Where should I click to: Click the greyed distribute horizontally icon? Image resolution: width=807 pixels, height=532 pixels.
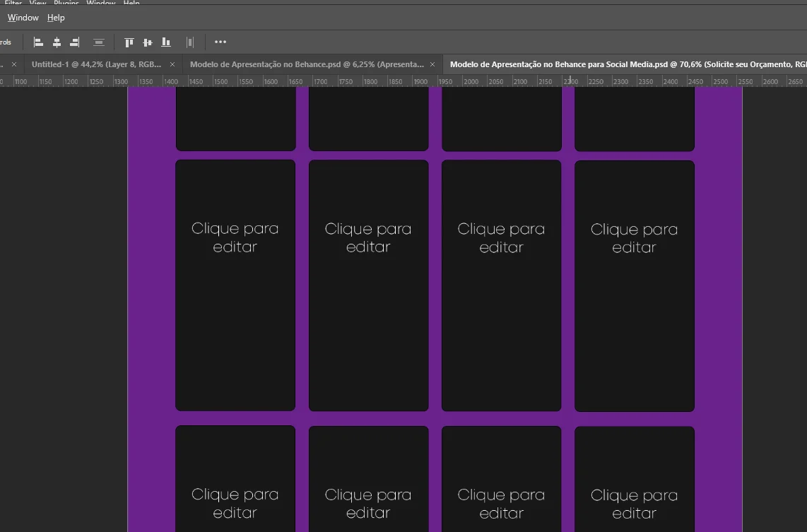click(190, 42)
